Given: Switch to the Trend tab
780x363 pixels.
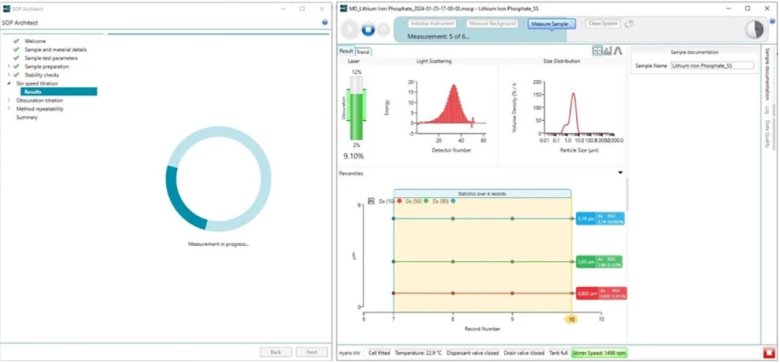Looking at the screenshot, I should click(x=363, y=52).
